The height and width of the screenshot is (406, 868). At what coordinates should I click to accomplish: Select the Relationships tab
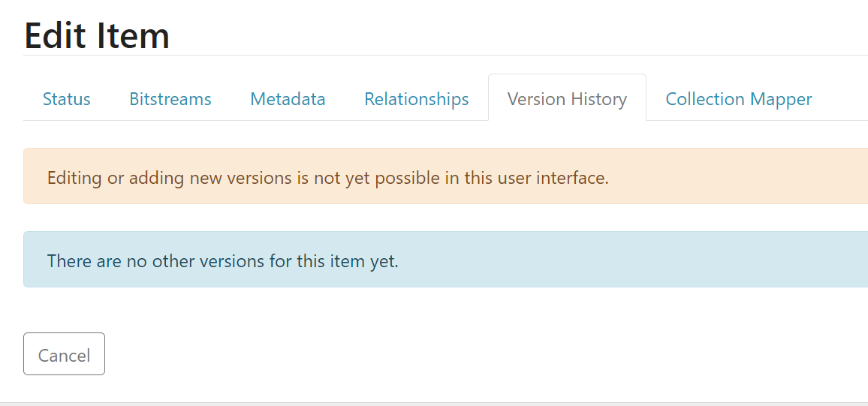(417, 99)
